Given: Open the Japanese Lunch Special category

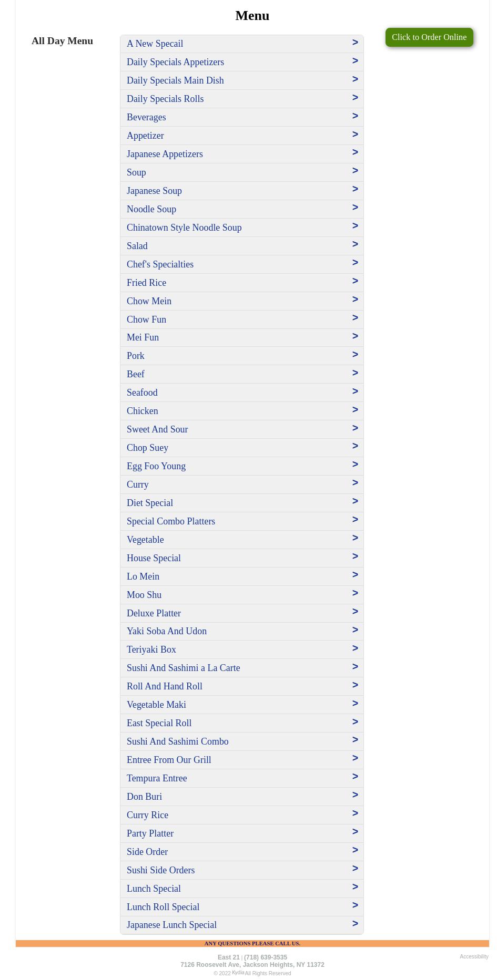Looking at the screenshot, I should [x=171, y=925].
